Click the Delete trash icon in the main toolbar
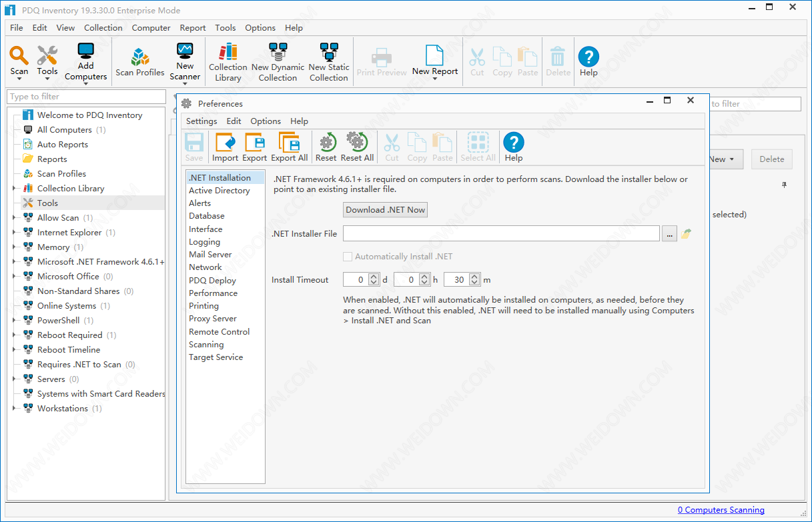812x522 pixels. [558, 56]
